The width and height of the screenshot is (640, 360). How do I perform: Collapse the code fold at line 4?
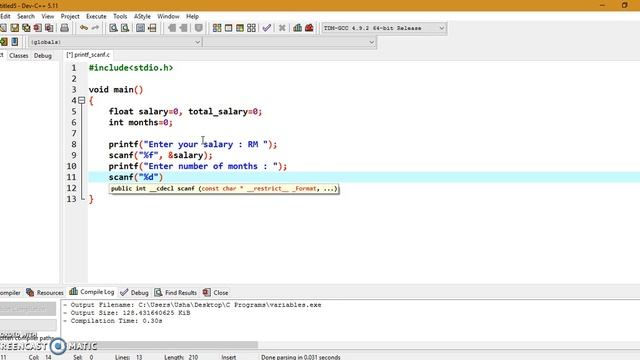click(82, 100)
